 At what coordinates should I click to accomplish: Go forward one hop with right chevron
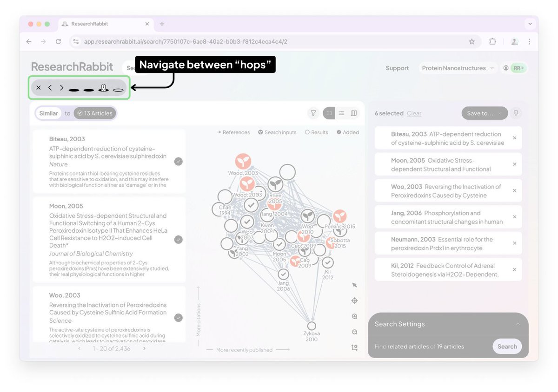point(61,87)
